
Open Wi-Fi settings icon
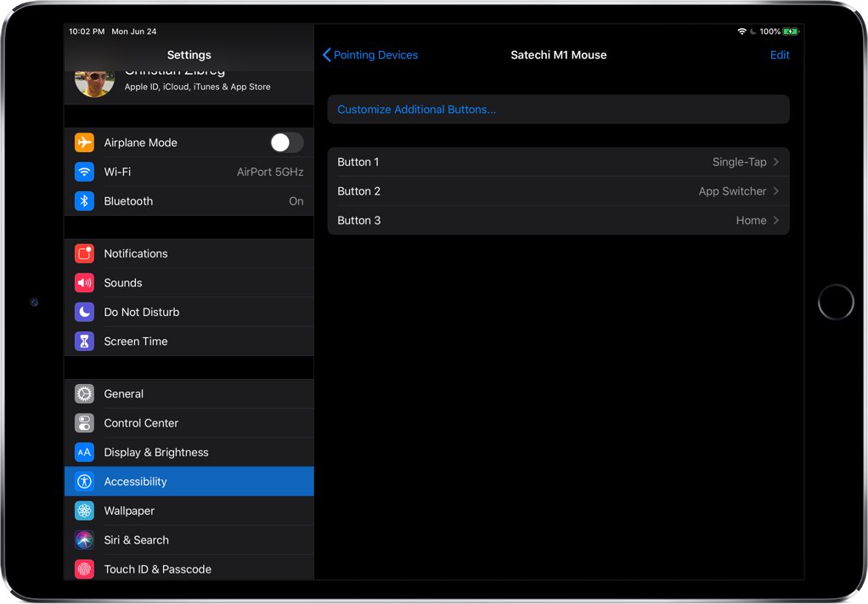point(84,172)
